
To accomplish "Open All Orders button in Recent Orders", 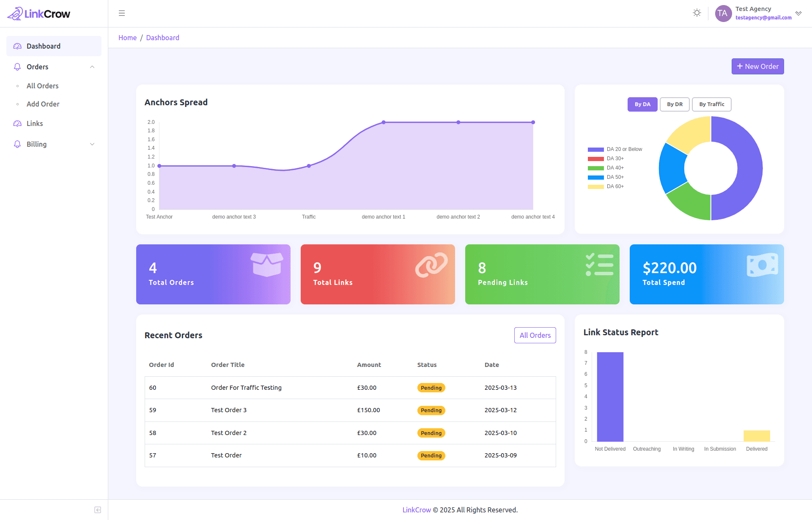I will pos(535,335).
